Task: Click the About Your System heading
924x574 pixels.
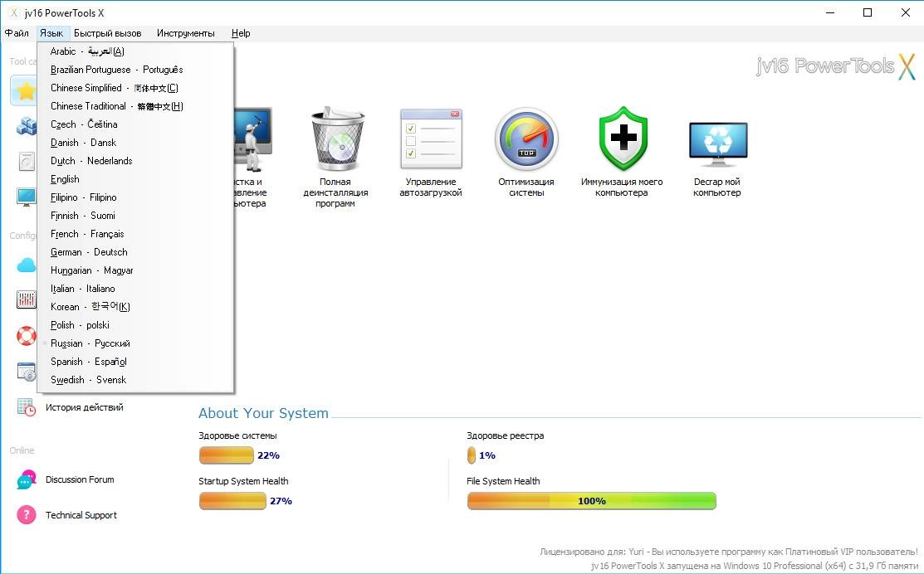Action: click(x=263, y=413)
